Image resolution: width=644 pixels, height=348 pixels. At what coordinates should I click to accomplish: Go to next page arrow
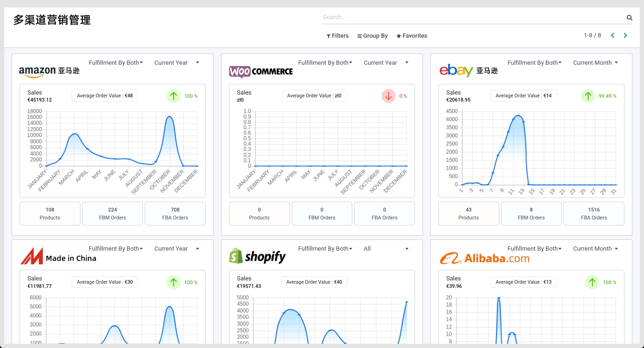tap(625, 35)
